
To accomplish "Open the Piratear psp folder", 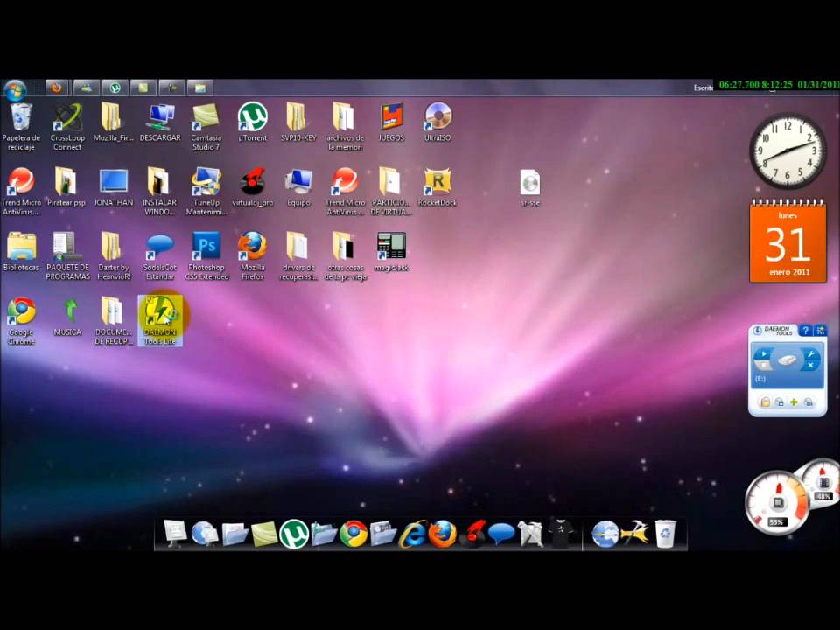I will coord(66,187).
